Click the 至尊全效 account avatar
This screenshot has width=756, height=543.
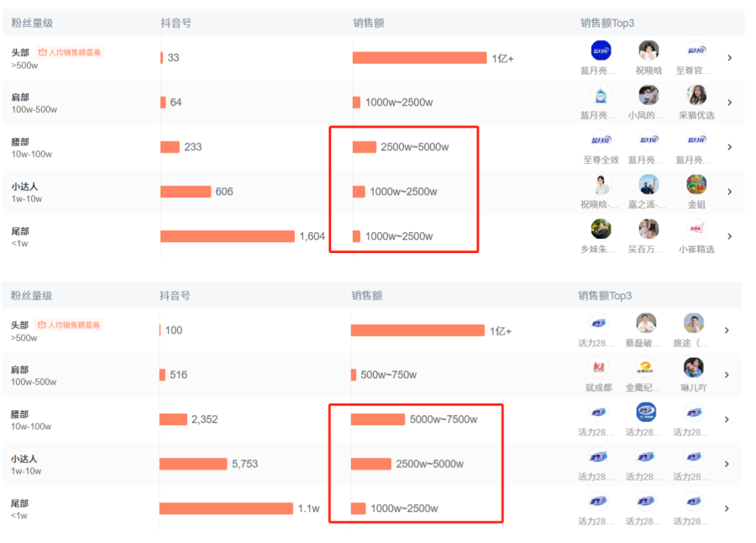point(601,140)
